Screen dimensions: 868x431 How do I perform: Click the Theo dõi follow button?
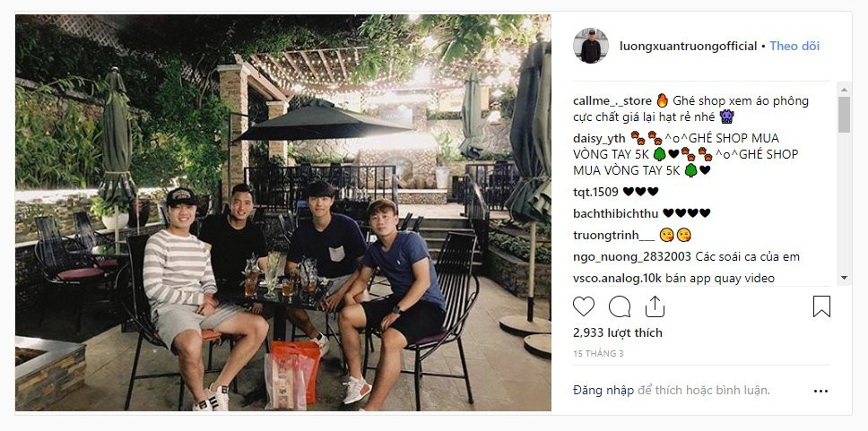794,46
